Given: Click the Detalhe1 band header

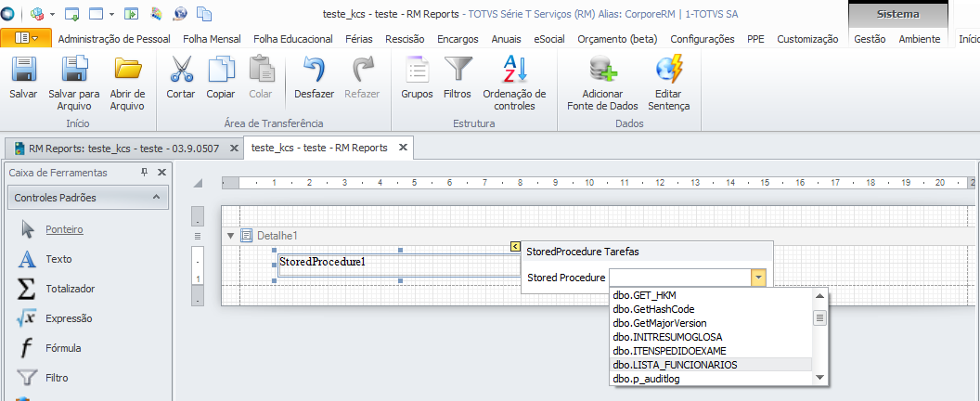Looking at the screenshot, I should click(600, 236).
